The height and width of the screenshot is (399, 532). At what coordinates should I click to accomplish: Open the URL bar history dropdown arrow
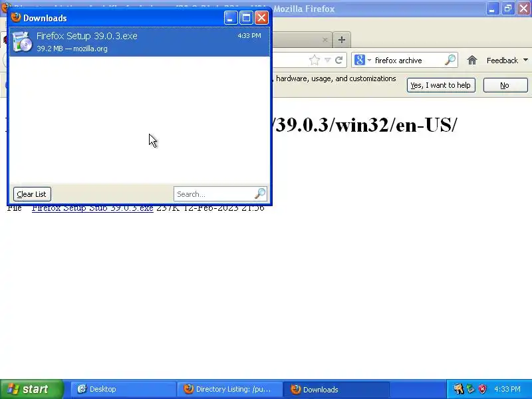(x=327, y=60)
